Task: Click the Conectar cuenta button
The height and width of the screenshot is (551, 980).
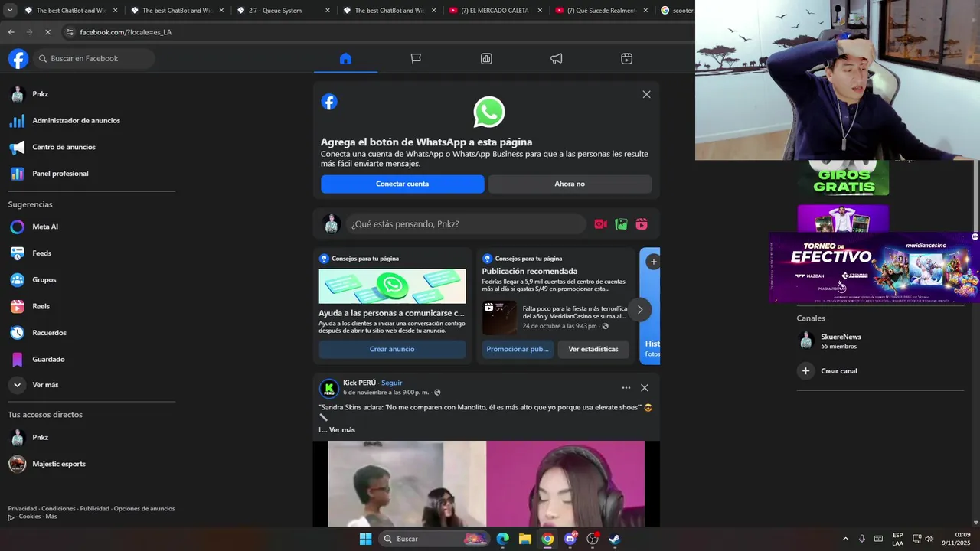Action: pos(402,184)
